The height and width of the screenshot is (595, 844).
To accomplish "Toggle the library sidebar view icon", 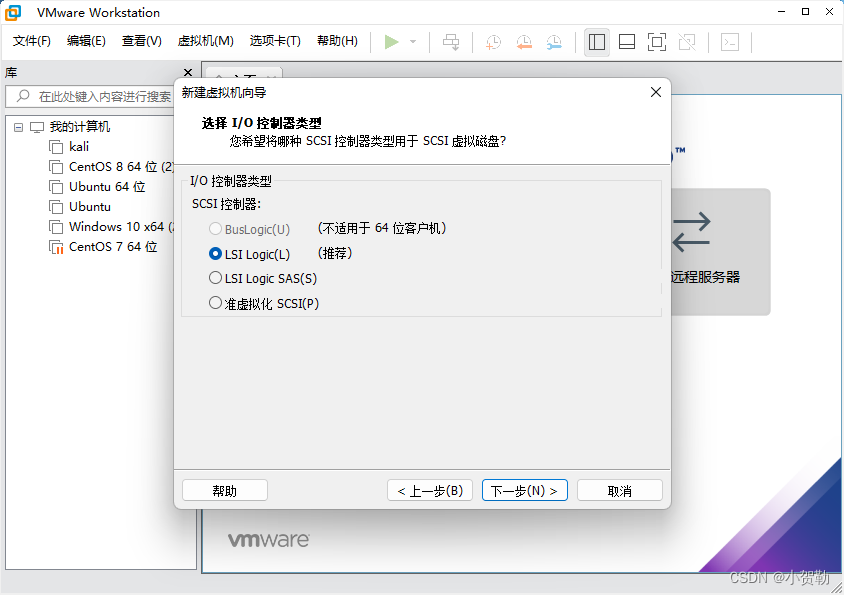I will [x=597, y=42].
